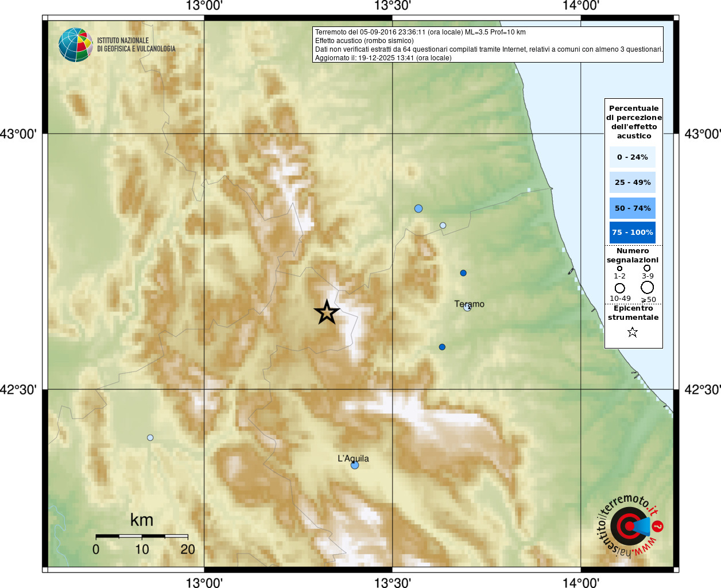Screen dimensions: 721x588
Task: Click the legend epicenter star symbol
Action: point(633,332)
